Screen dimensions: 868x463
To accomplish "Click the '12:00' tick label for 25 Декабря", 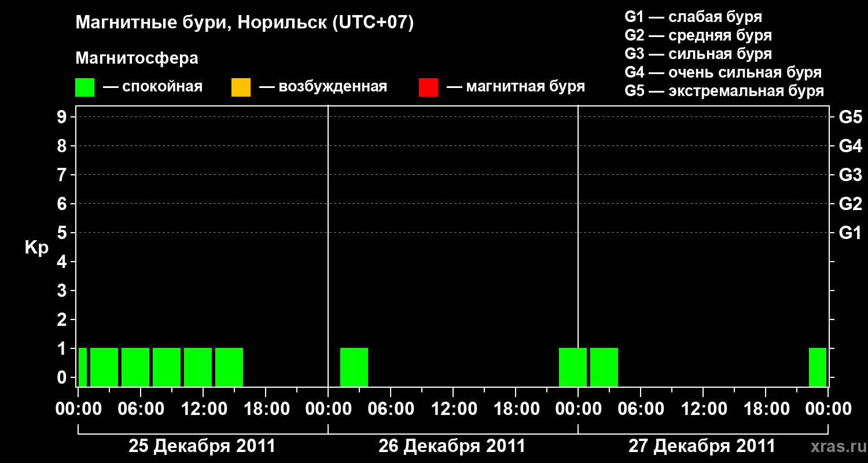I will pyautogui.click(x=203, y=409).
